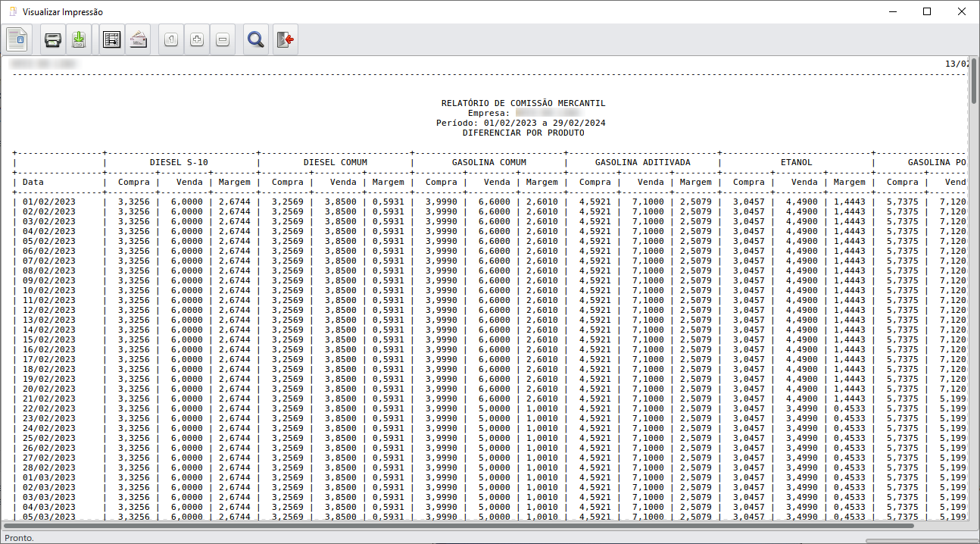Click value 3,0457 in the 25/02/2023 row
This screenshot has height=544, width=980.
click(x=749, y=438)
